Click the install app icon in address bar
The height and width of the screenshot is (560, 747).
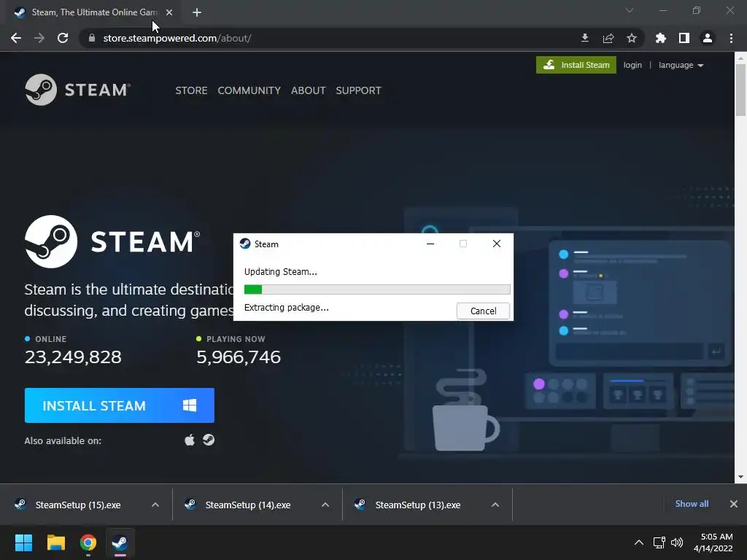(x=585, y=38)
